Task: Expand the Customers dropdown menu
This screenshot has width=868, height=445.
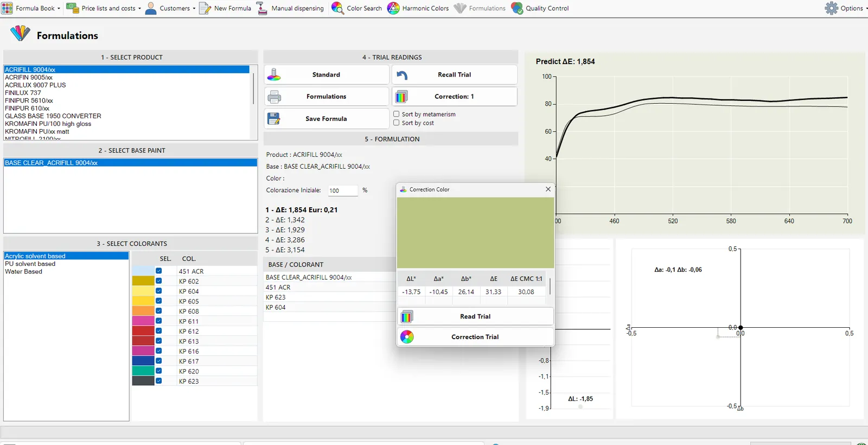Action: (x=194, y=8)
